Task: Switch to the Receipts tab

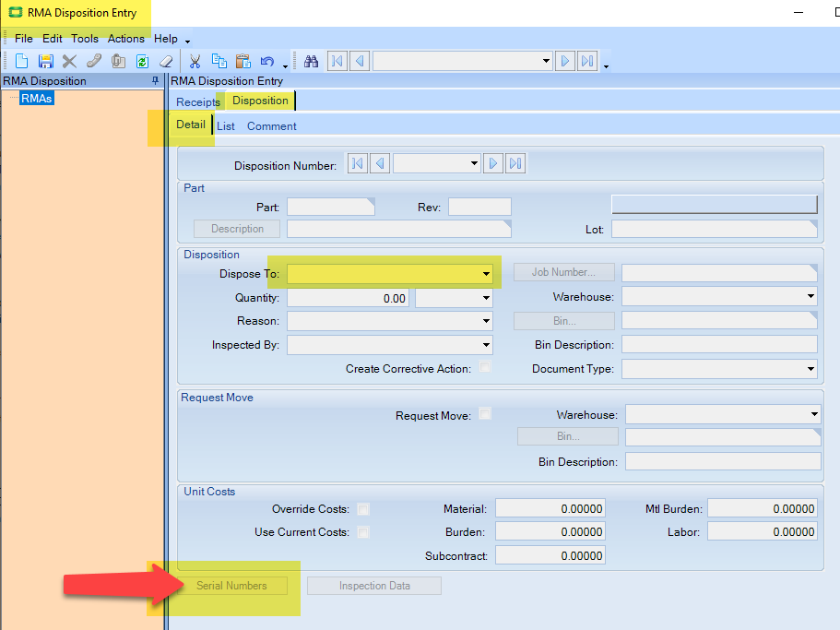Action: (x=196, y=102)
